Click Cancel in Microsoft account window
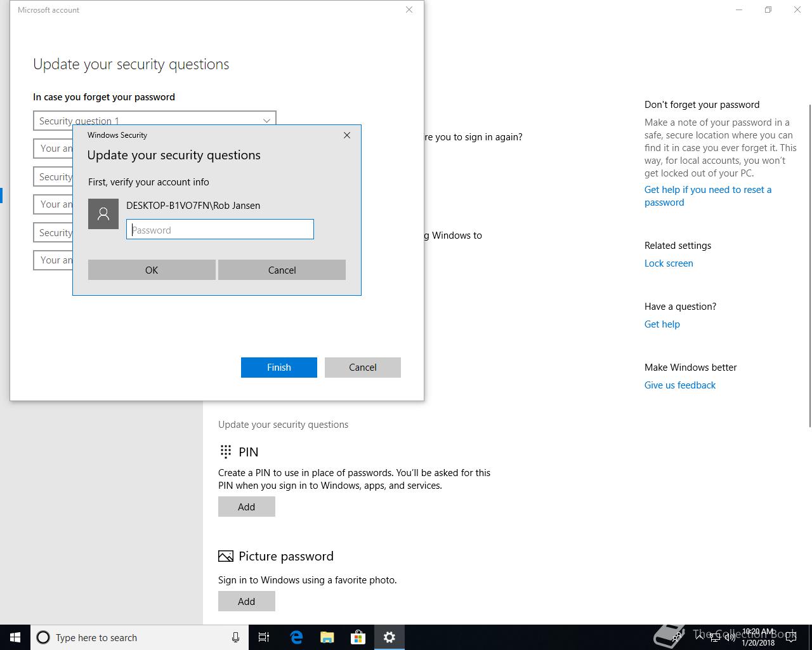Screen dimensions: 812x650 (363, 368)
